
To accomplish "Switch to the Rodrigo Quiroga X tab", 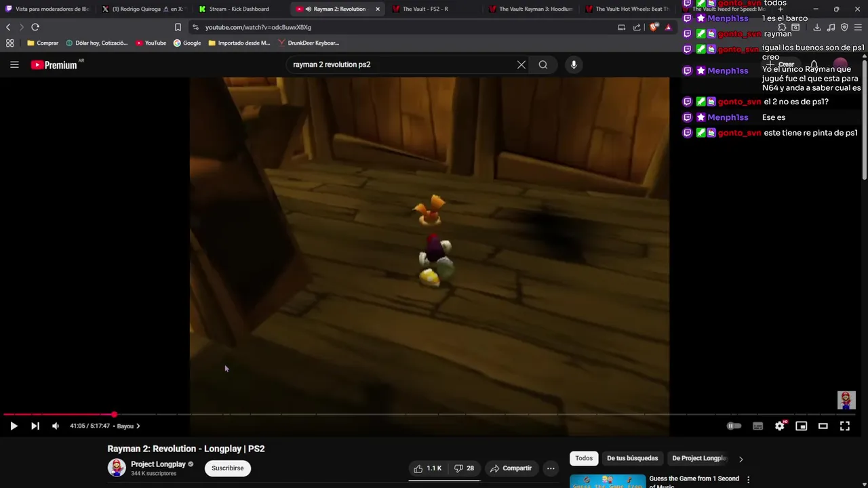I will (143, 9).
